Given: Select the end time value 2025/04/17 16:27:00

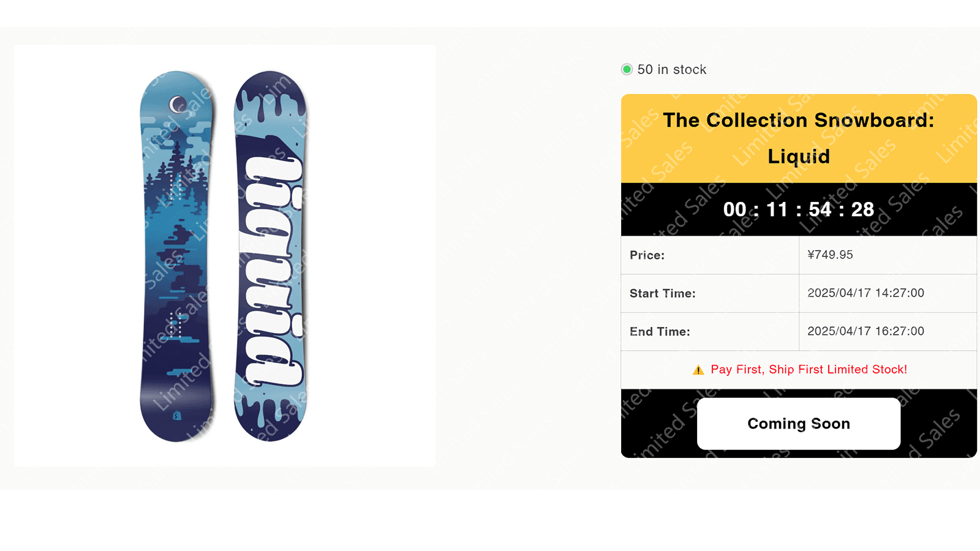Looking at the screenshot, I should click(x=865, y=331).
